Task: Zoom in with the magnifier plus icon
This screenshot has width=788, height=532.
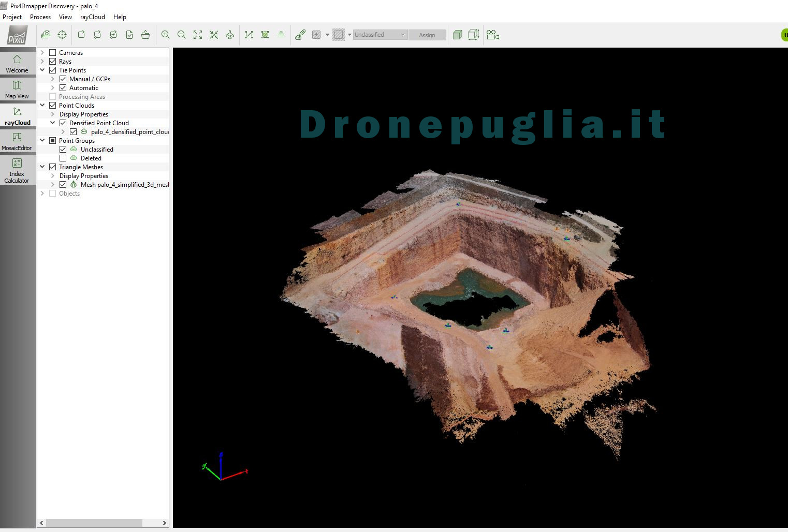Action: (x=166, y=35)
